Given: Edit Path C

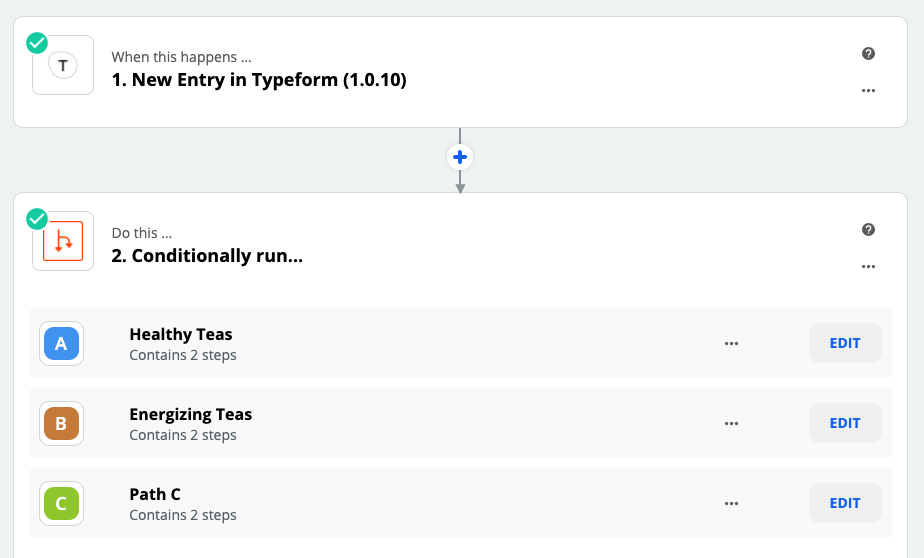Looking at the screenshot, I should coord(845,503).
